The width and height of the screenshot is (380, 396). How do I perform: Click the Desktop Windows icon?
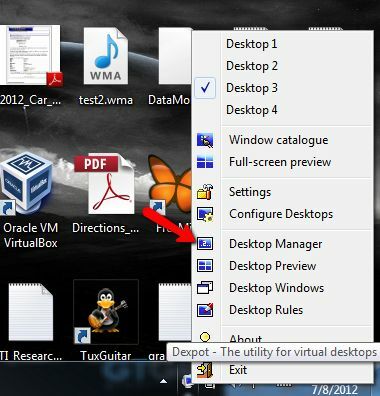[205, 288]
